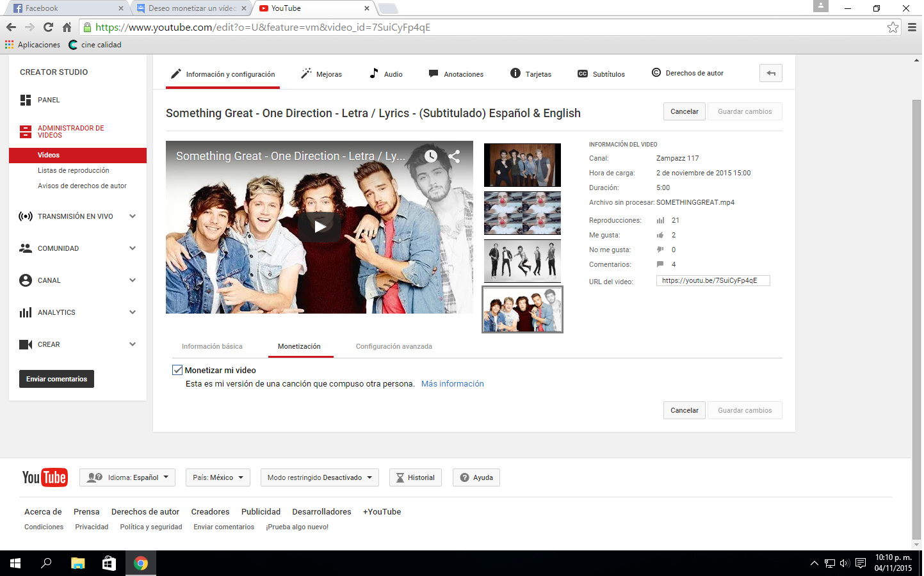Bookmark this page with the star icon
This screenshot has height=576, width=924.
[x=893, y=27]
